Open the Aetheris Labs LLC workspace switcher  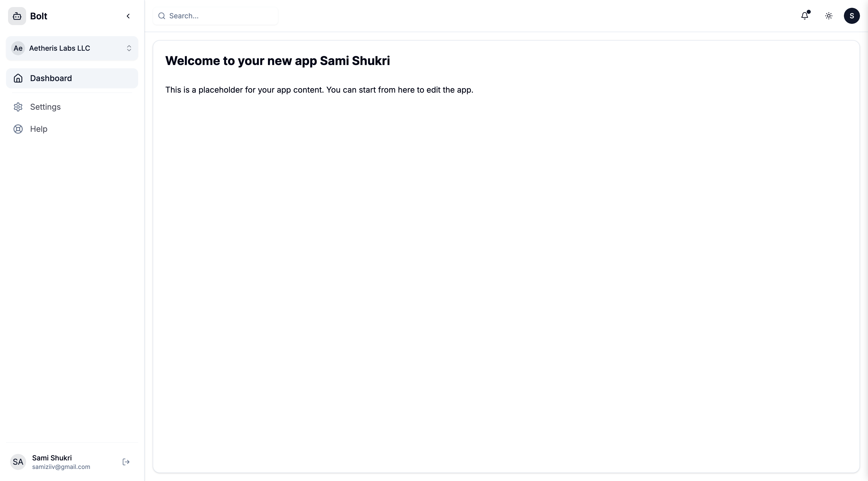click(x=72, y=48)
